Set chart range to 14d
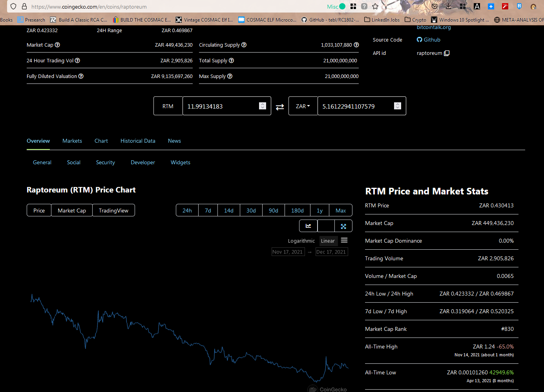This screenshot has width=544, height=392. tap(229, 211)
